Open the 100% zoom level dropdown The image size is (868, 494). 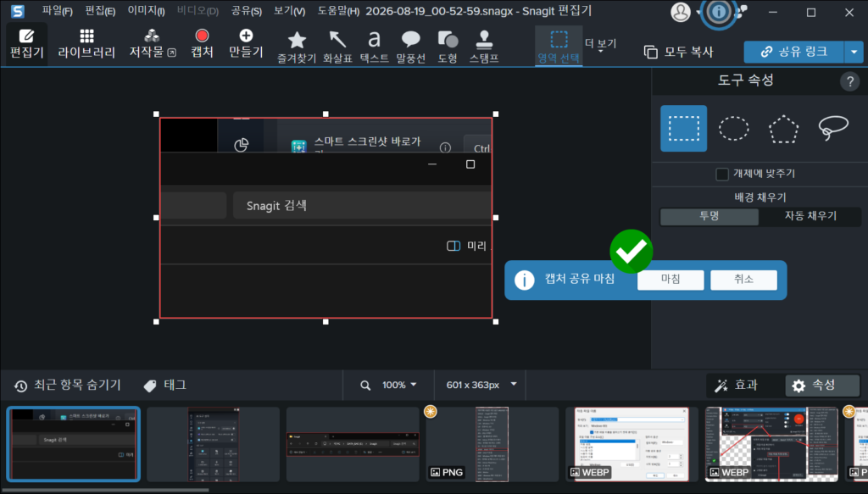pos(399,385)
